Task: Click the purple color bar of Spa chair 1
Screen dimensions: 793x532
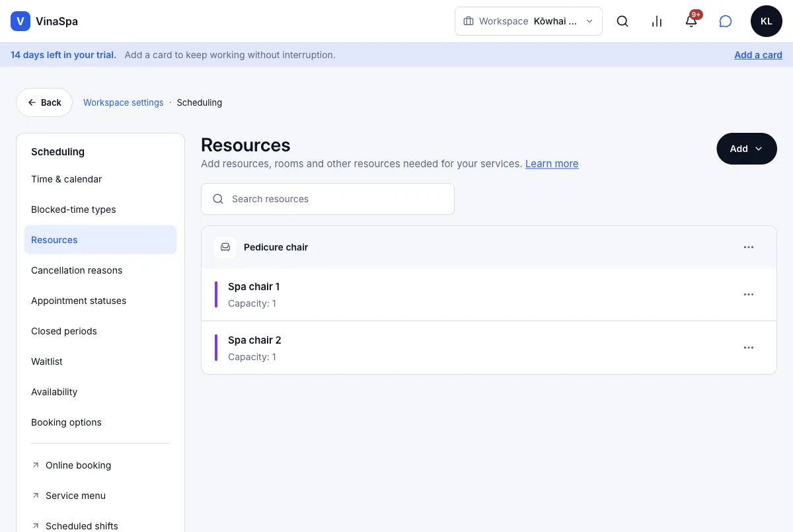Action: (x=216, y=295)
